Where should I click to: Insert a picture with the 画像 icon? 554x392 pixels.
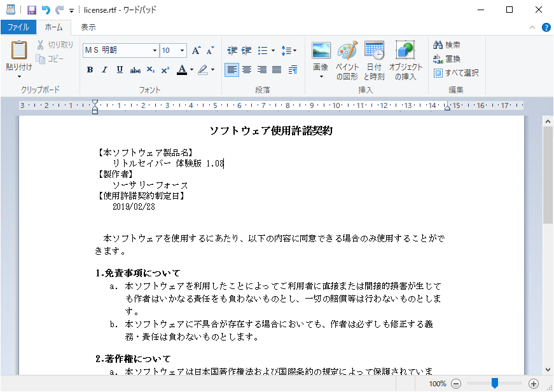pos(321,50)
